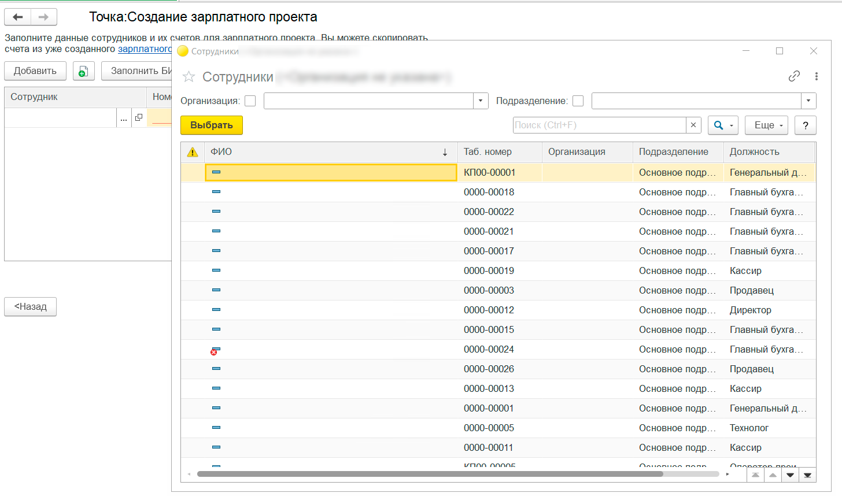Click the copy link icon

click(794, 76)
